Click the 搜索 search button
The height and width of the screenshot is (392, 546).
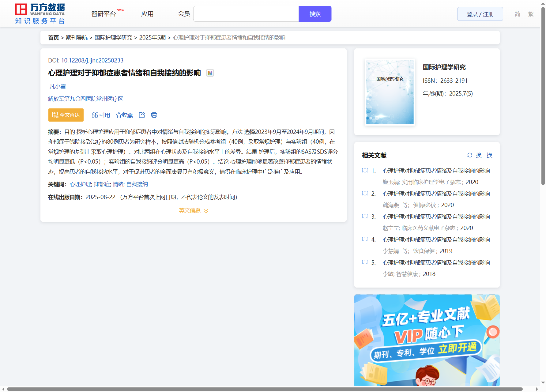[315, 14]
